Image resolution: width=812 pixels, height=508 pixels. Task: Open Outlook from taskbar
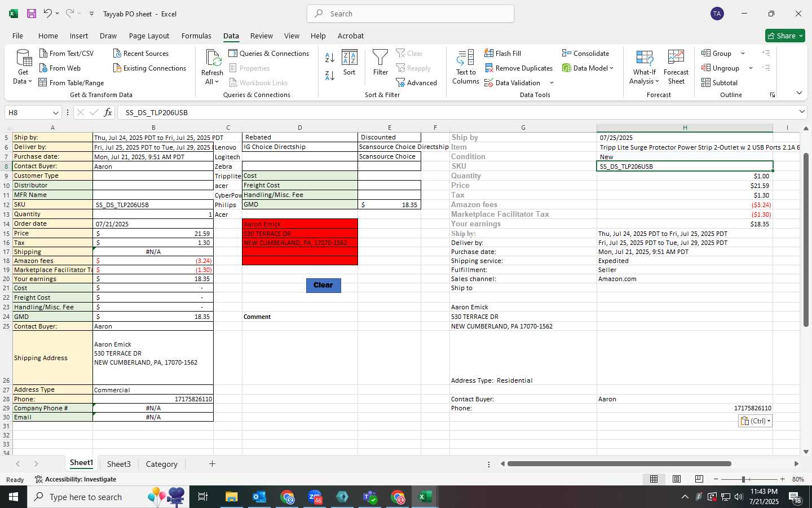tap(259, 497)
